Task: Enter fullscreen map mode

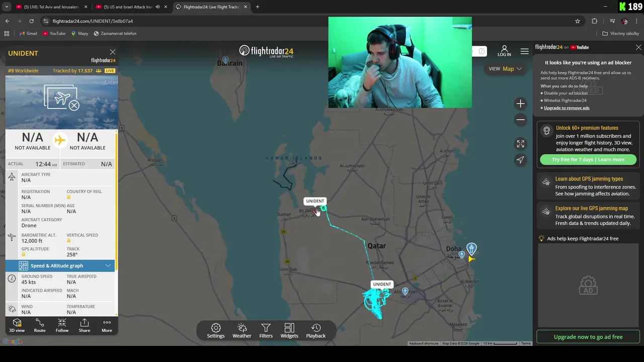Action: click(x=520, y=144)
